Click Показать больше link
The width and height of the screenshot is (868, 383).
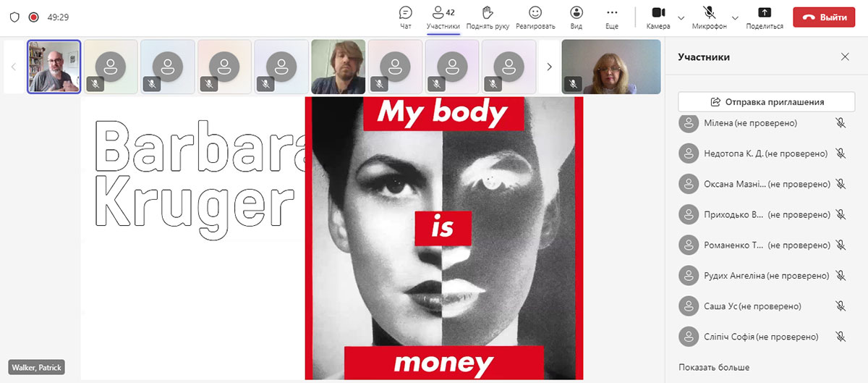click(713, 367)
